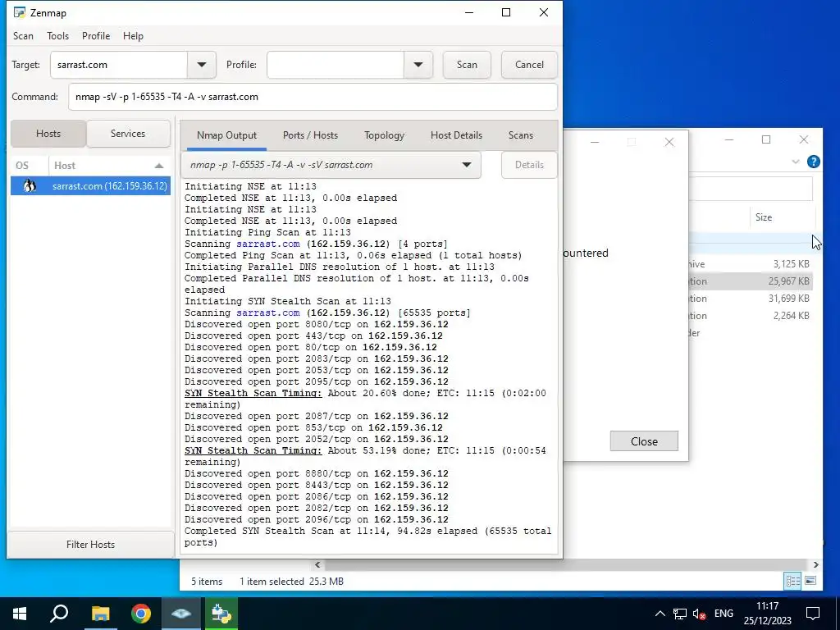This screenshot has height=630, width=840.
Task: Open the Help menu
Action: coord(133,36)
